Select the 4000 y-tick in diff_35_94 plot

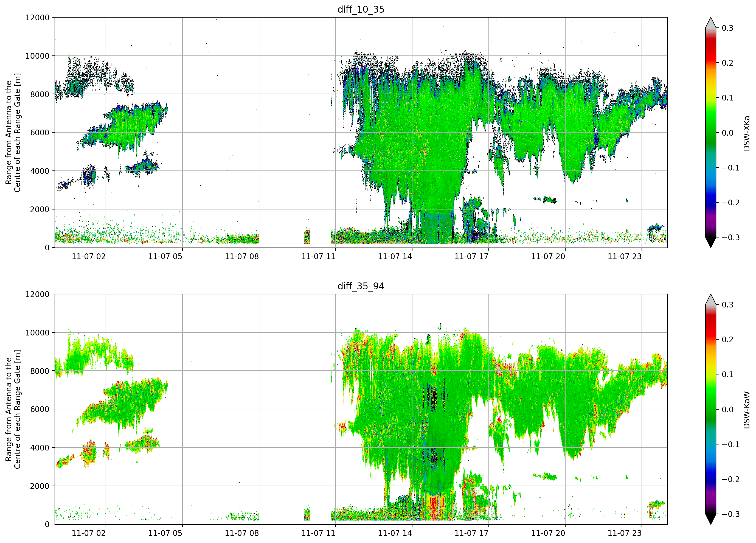coord(40,448)
